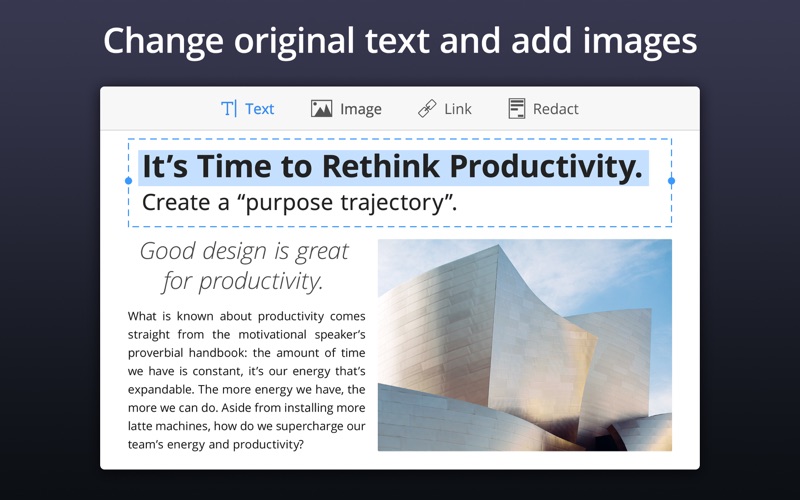This screenshot has width=800, height=500.
Task: Click paragraph line "latte machines, how do we supercharge our"
Action: pos(246,426)
